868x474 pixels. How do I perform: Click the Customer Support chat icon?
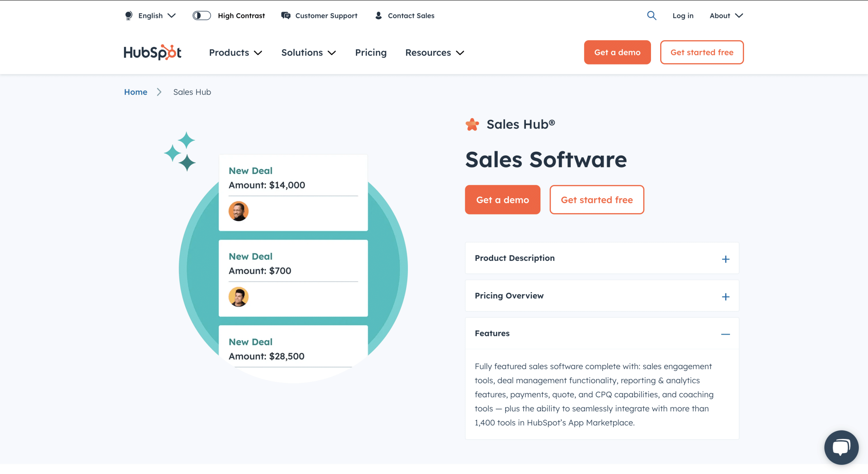pyautogui.click(x=285, y=16)
